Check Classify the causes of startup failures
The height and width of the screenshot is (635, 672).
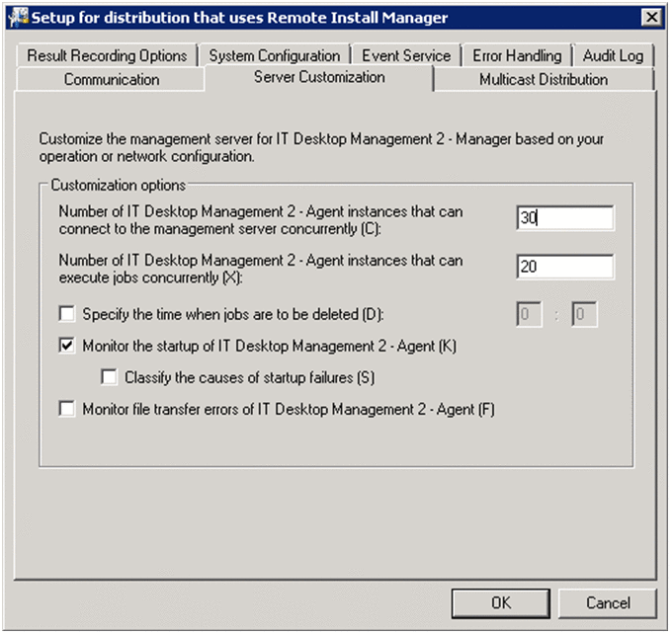110,376
